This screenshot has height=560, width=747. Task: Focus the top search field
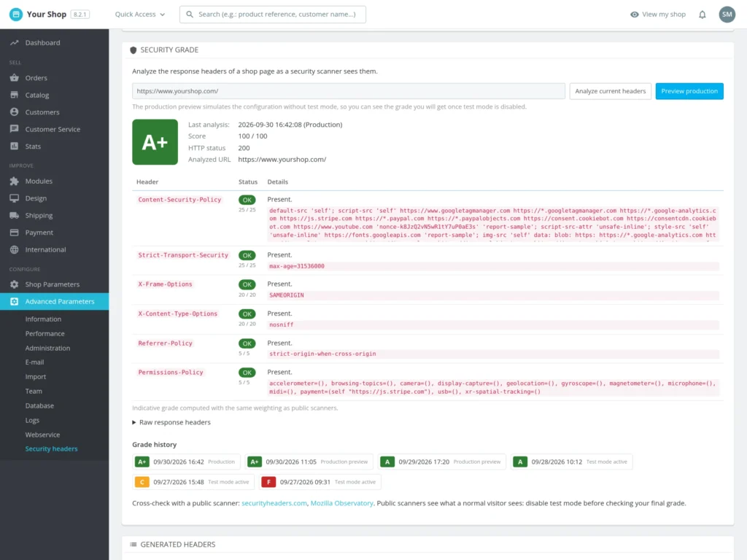point(273,15)
